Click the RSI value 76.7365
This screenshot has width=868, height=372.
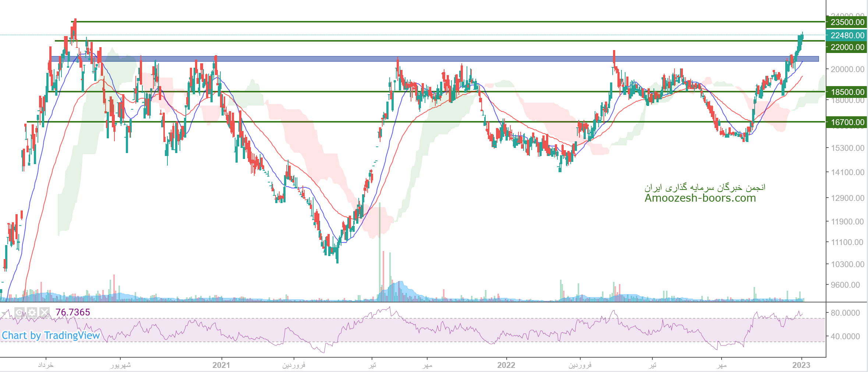point(72,312)
